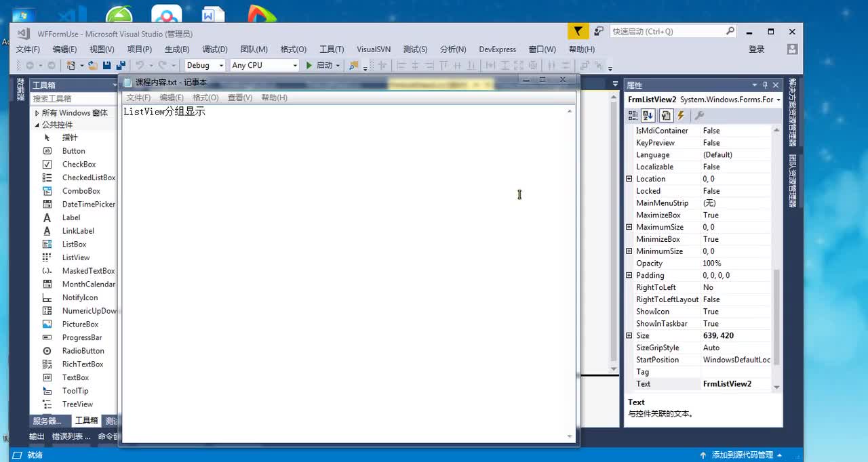
Task: Select the CheckBox control in toolbox
Action: (79, 164)
